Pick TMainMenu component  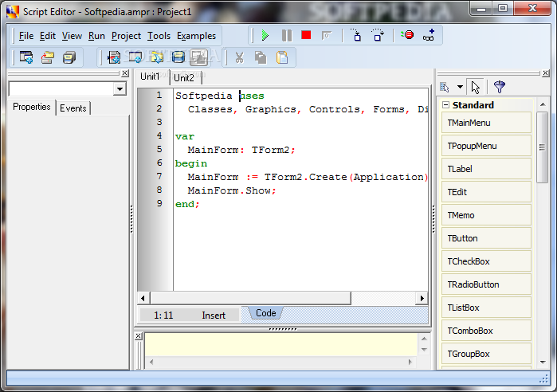tap(486, 123)
